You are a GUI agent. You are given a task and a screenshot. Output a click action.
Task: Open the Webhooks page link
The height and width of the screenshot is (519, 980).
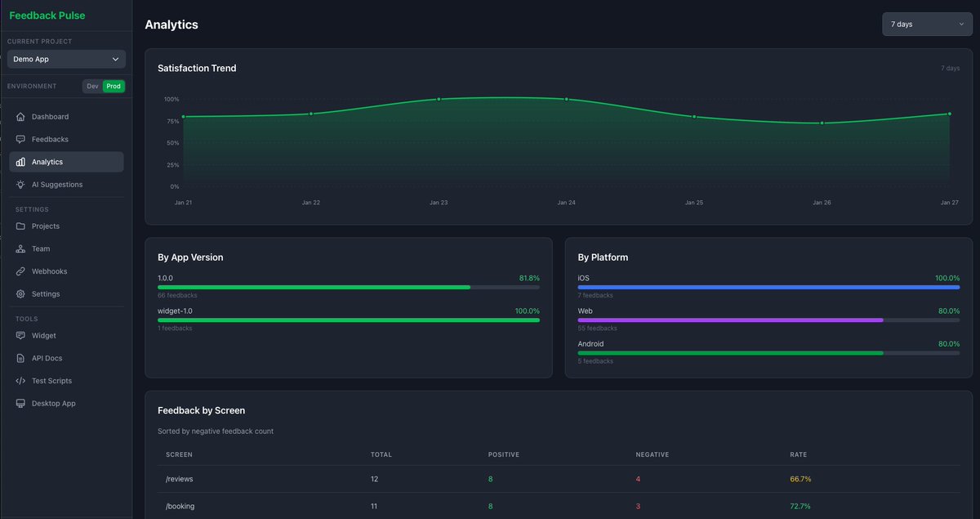coord(66,271)
